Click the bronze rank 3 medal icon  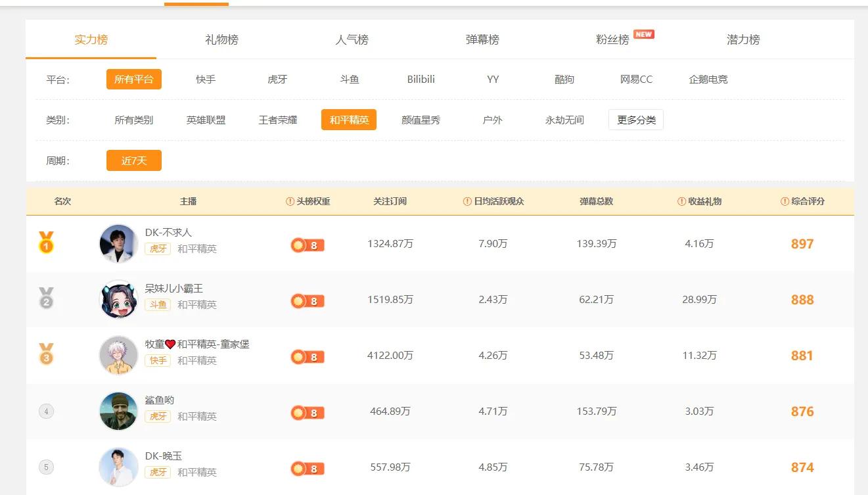click(x=46, y=354)
